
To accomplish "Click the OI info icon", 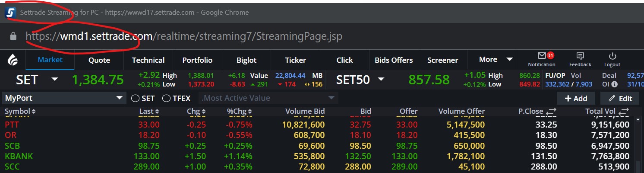I will click(614, 84).
